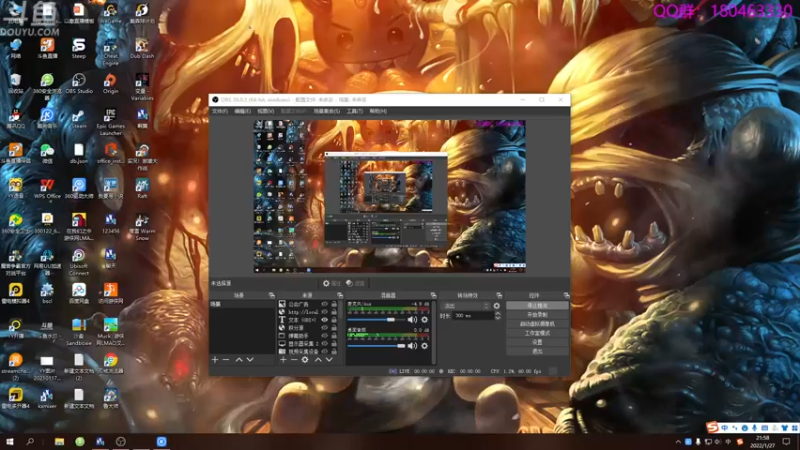Image resolution: width=800 pixels, height=450 pixels.
Task: Remove selected scene with minus button
Action: (226, 360)
